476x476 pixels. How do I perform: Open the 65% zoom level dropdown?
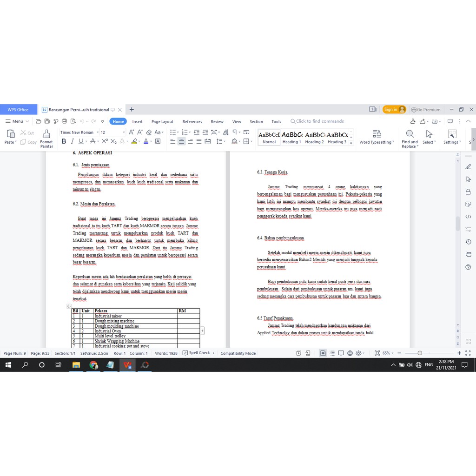[388, 353]
